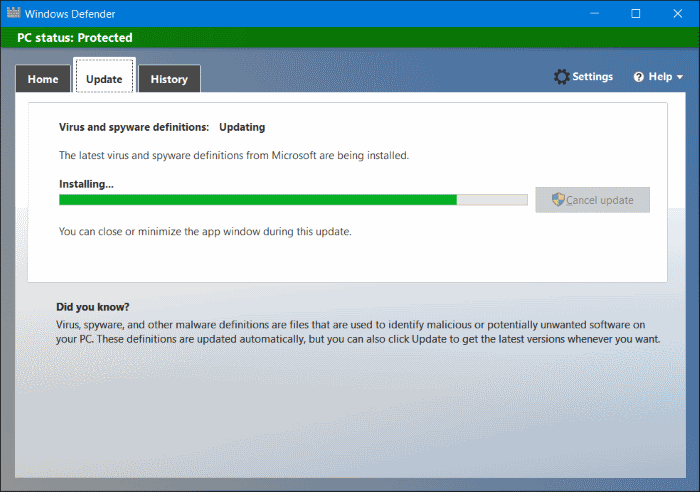Open Settings via the gear icon

[x=561, y=77]
